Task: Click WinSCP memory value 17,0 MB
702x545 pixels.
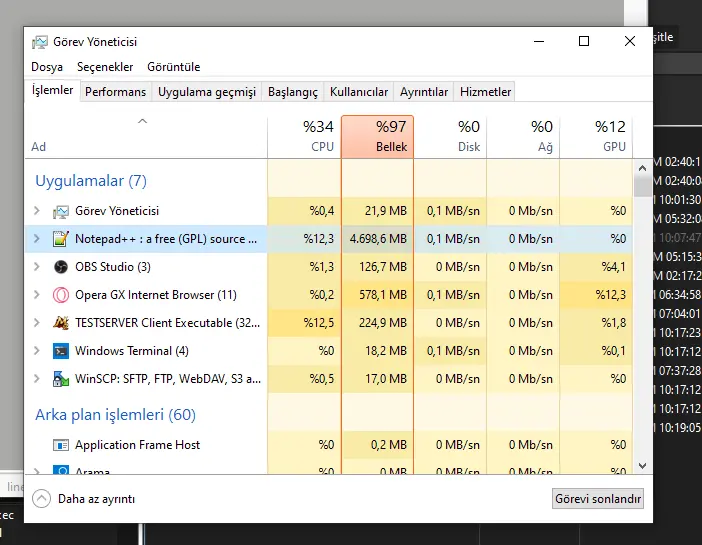Action: click(x=386, y=379)
